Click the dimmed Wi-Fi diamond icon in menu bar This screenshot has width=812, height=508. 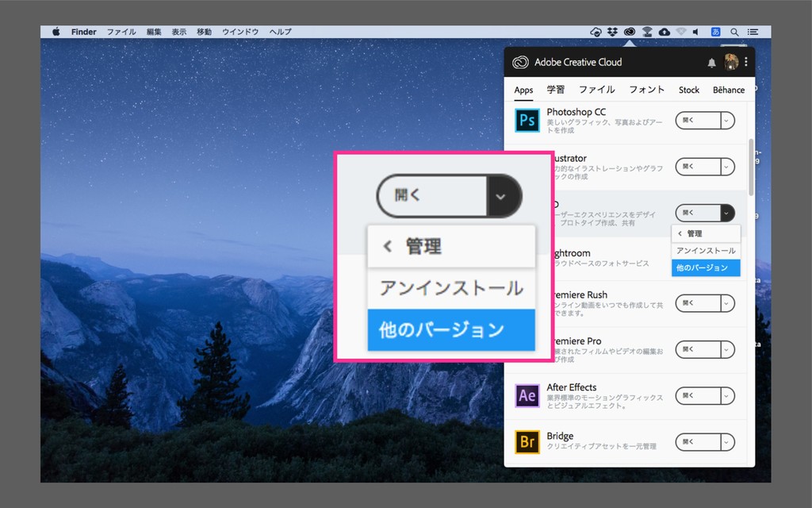tap(681, 32)
